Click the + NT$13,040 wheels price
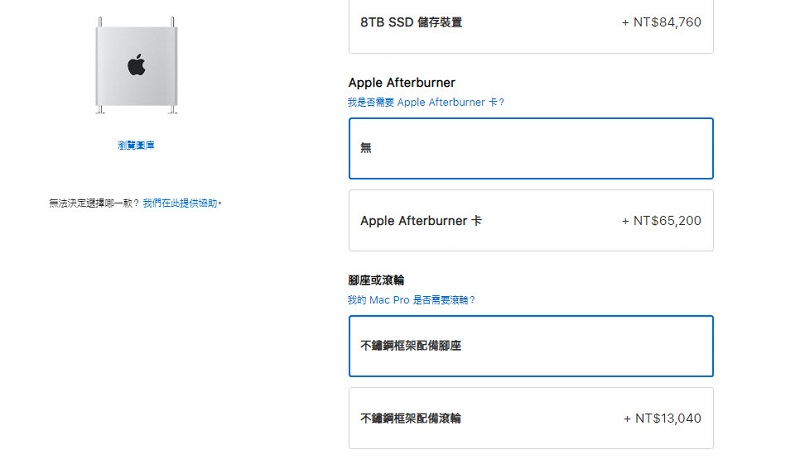 click(662, 418)
